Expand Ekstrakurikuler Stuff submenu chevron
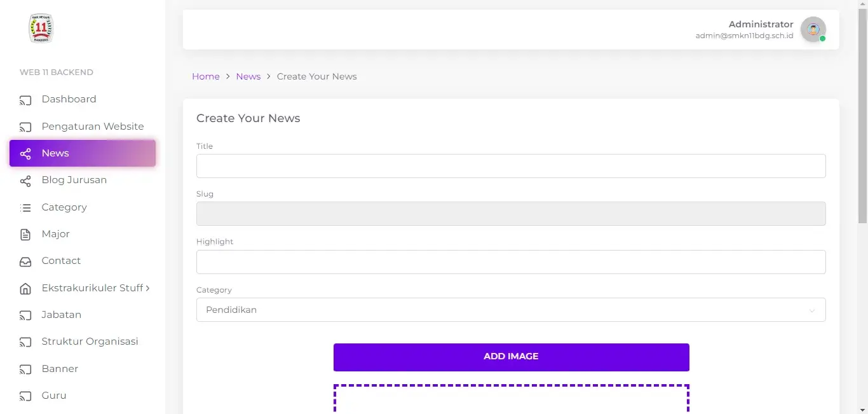 (148, 288)
